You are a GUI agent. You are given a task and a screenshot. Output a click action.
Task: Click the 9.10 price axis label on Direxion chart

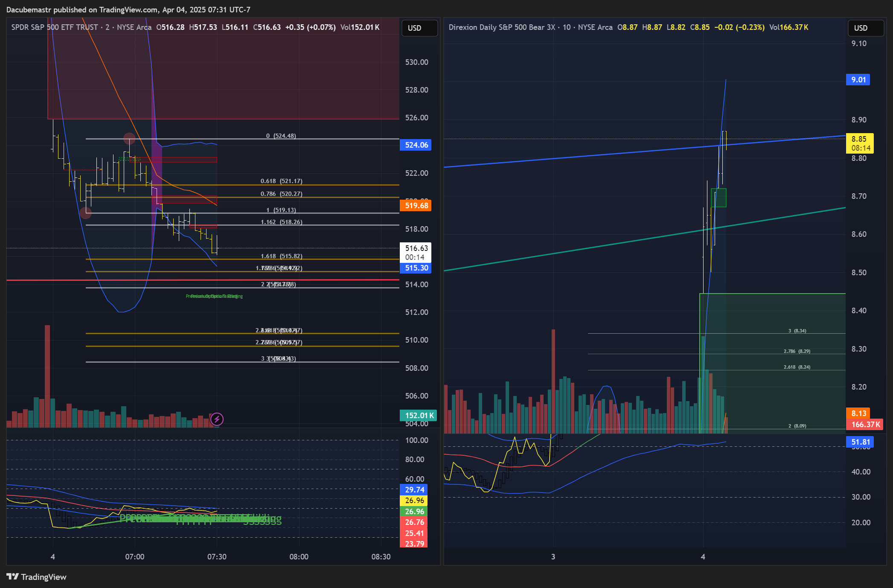coord(859,44)
